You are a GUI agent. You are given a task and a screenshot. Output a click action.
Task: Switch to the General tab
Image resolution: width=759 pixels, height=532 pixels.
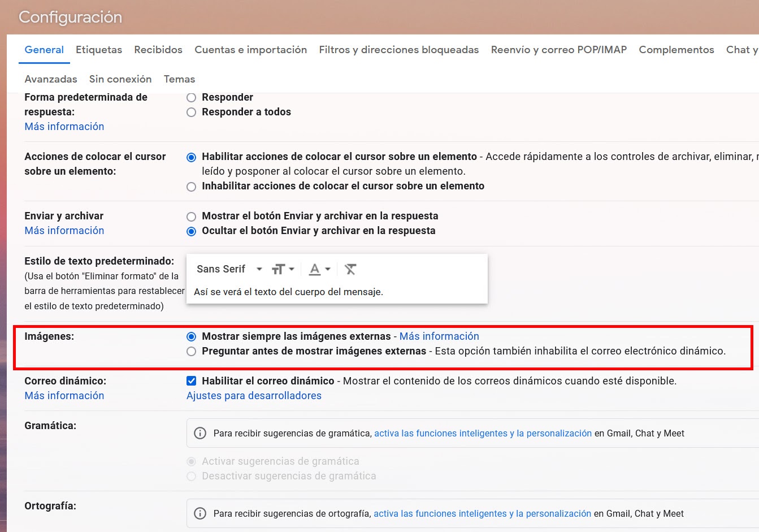44,50
